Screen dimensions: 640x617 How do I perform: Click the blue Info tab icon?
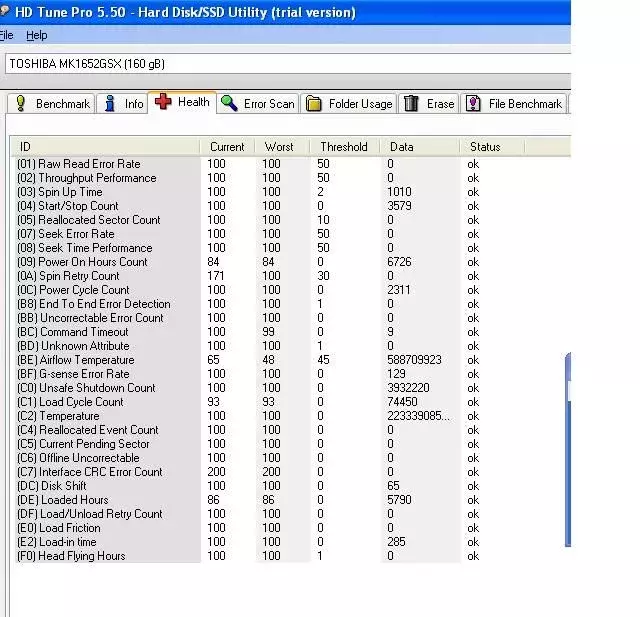click(110, 103)
